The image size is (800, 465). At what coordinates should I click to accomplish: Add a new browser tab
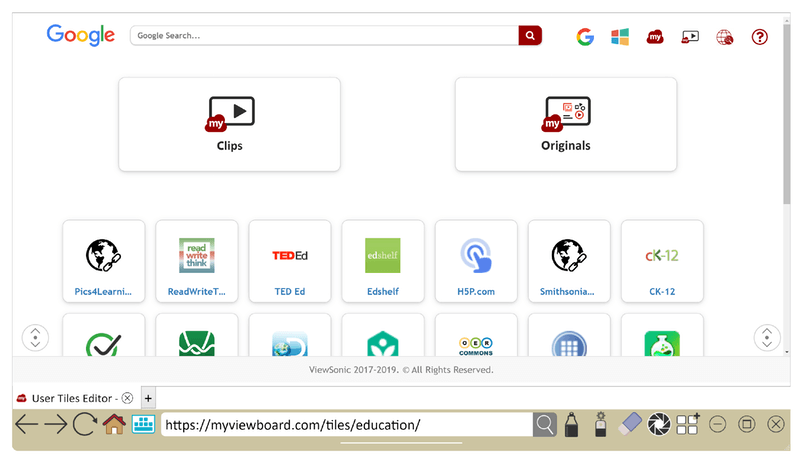pyautogui.click(x=148, y=398)
